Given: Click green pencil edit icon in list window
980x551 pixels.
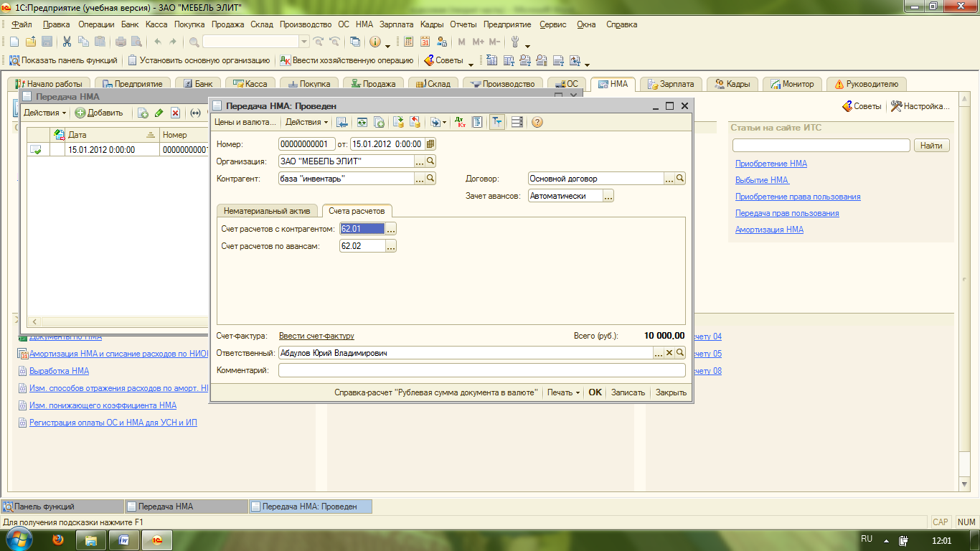Looking at the screenshot, I should (x=159, y=113).
